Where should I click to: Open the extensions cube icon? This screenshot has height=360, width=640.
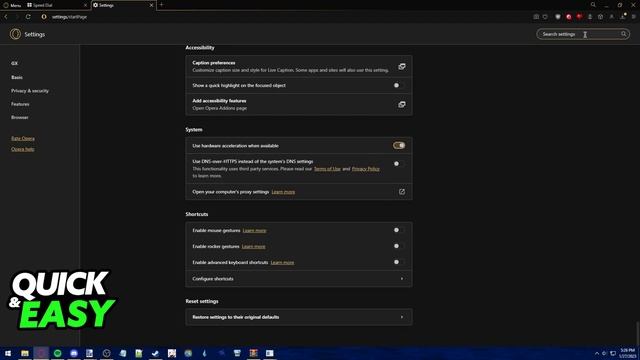pyautogui.click(x=600, y=17)
